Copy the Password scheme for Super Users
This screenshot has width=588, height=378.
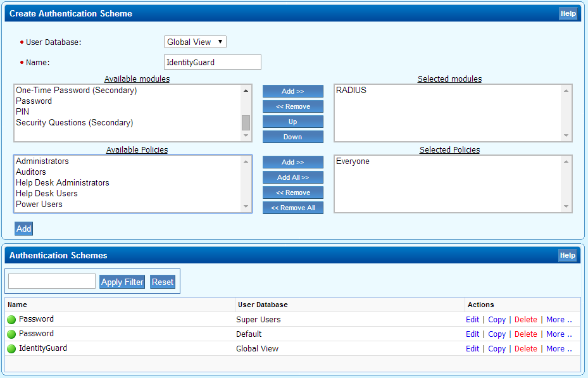click(x=497, y=320)
